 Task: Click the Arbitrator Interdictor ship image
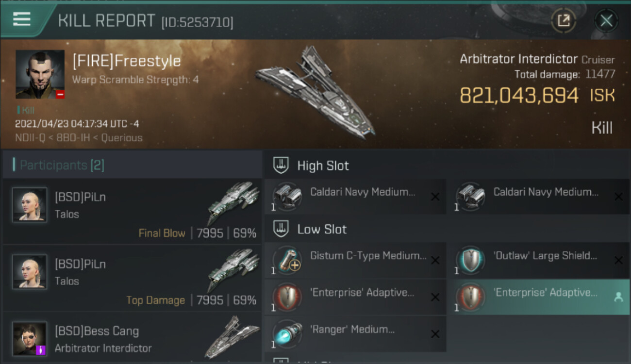(x=316, y=92)
